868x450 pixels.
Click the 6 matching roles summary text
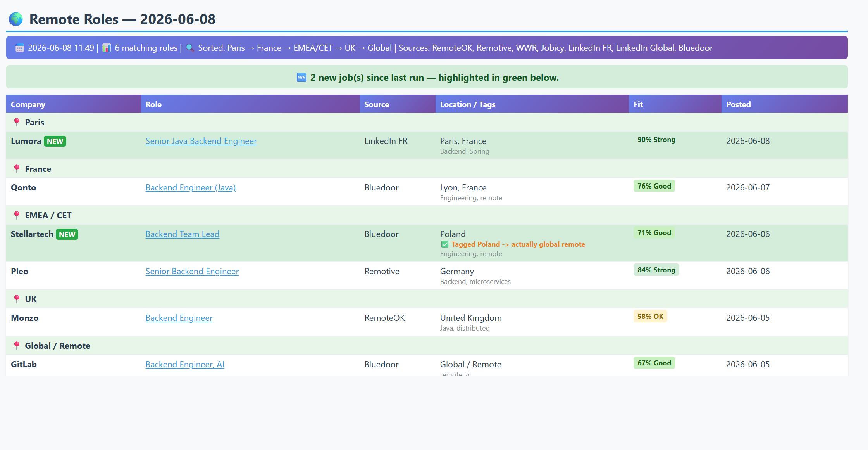(146, 48)
